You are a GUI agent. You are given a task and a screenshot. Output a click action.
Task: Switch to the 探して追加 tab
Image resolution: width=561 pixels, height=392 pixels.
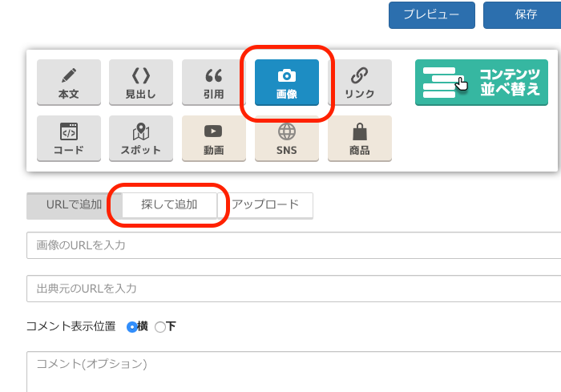(169, 204)
